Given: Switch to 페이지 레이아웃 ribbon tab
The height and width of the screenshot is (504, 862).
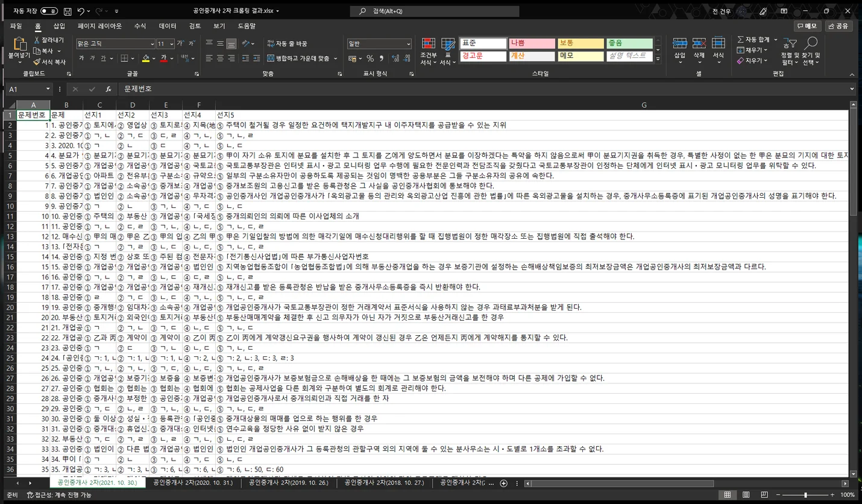Looking at the screenshot, I should pos(99,27).
